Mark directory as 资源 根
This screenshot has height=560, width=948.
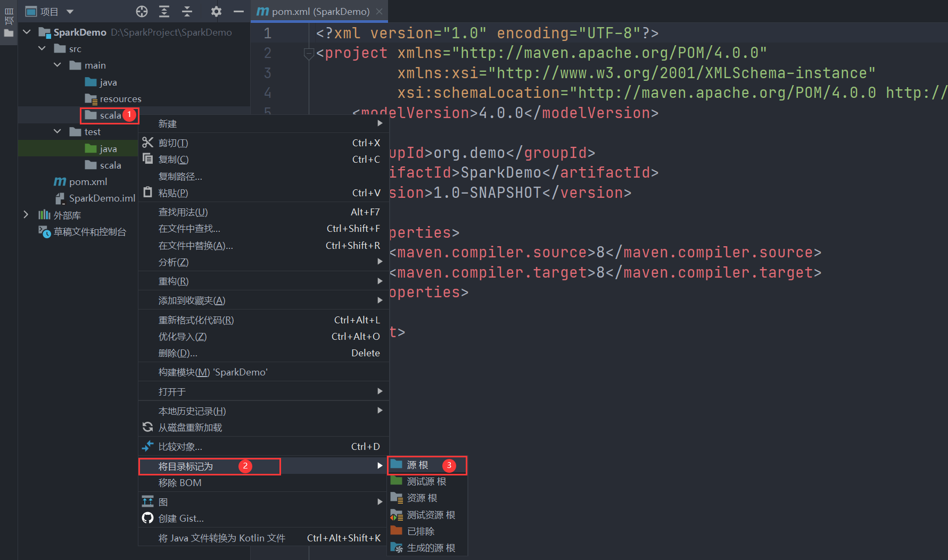427,498
